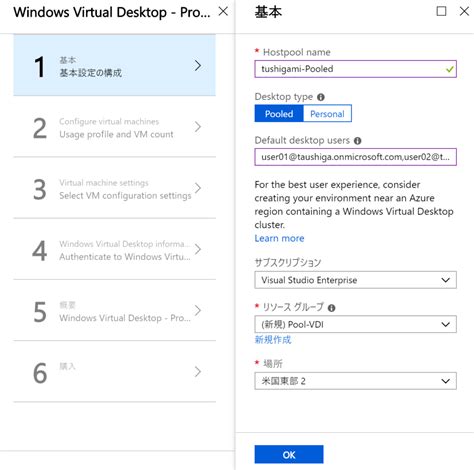Open step 4 Windows Virtual Desktop information
This screenshot has width=474, height=470.
pos(114,249)
